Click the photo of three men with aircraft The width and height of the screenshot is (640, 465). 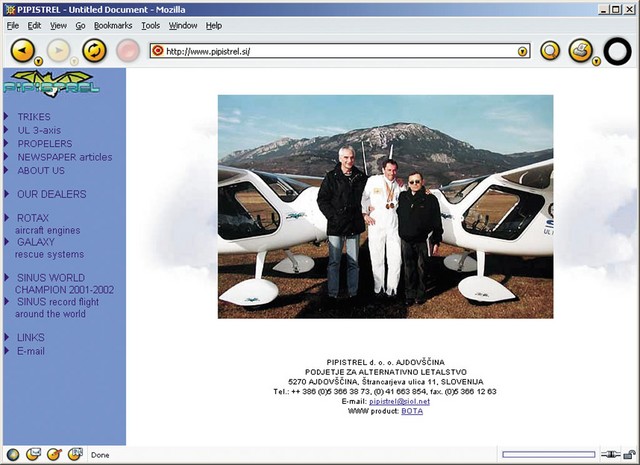(385, 207)
